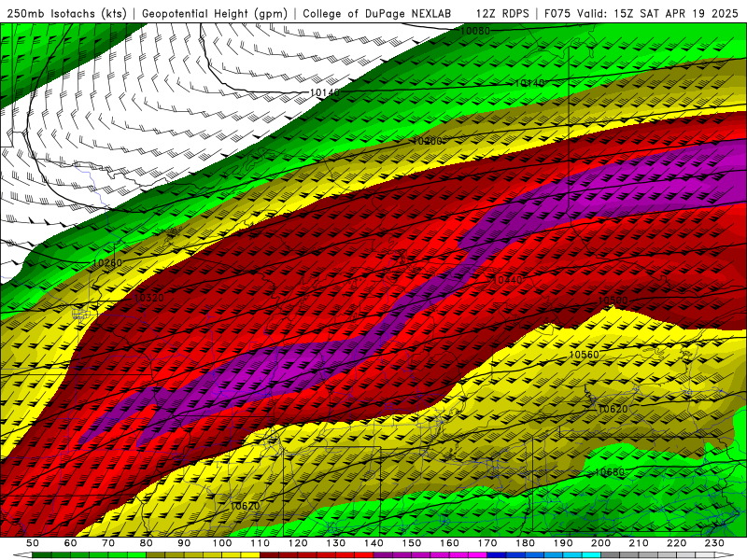Click the 10620 contour label below the 10560 label
The width and height of the screenshot is (747, 560).
tap(613, 409)
